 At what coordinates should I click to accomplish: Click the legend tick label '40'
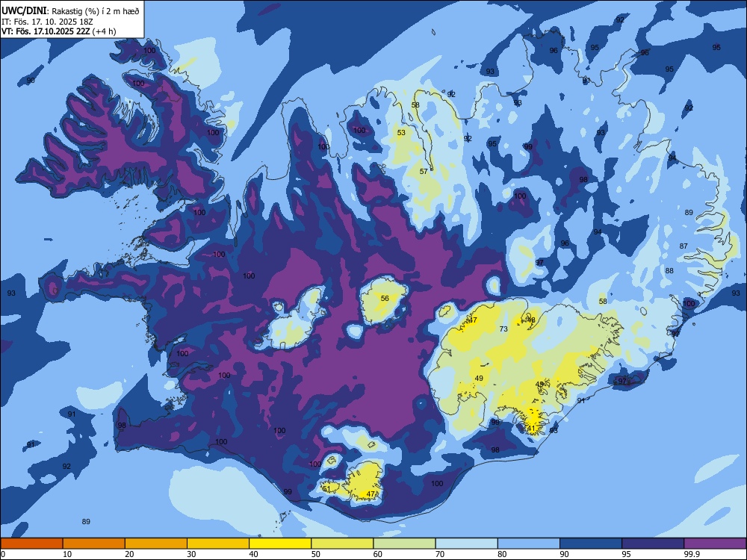253,554
